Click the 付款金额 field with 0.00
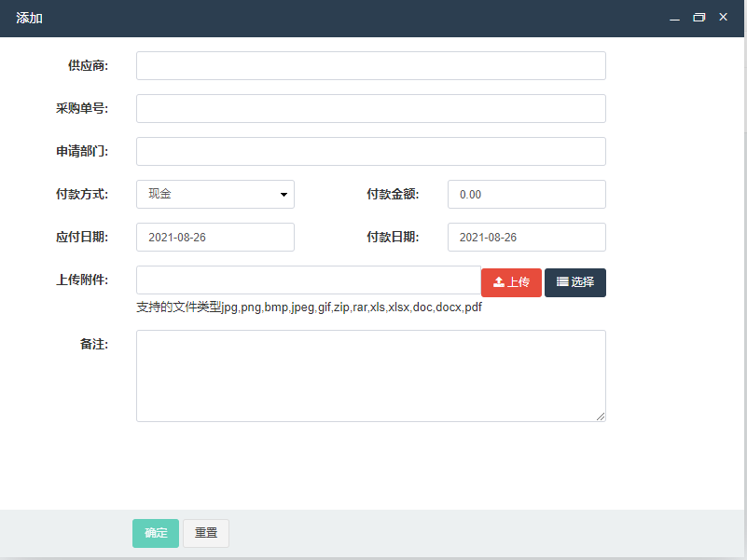Viewport: 747px width, 560px height. tap(526, 195)
